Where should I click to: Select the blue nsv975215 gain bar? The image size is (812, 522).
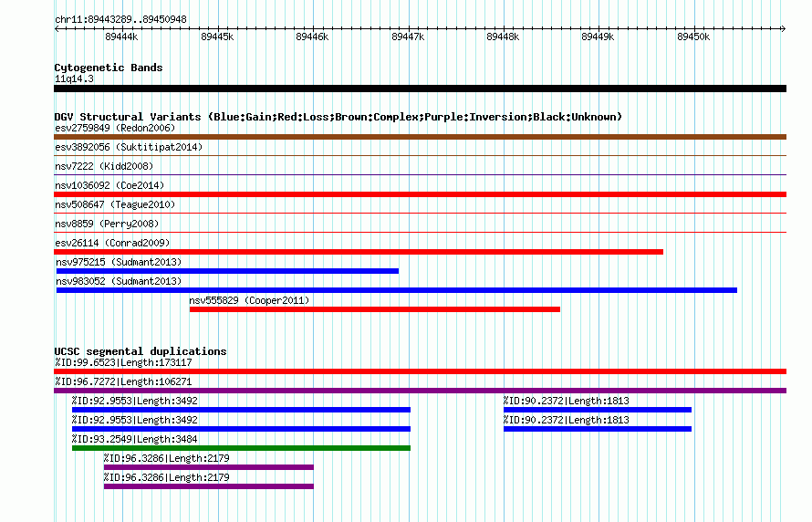[x=227, y=271]
